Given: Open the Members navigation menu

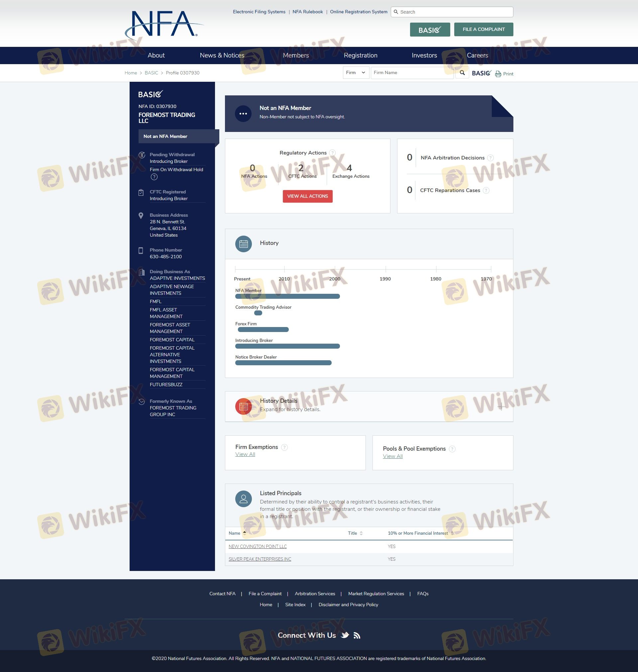Looking at the screenshot, I should coord(295,56).
